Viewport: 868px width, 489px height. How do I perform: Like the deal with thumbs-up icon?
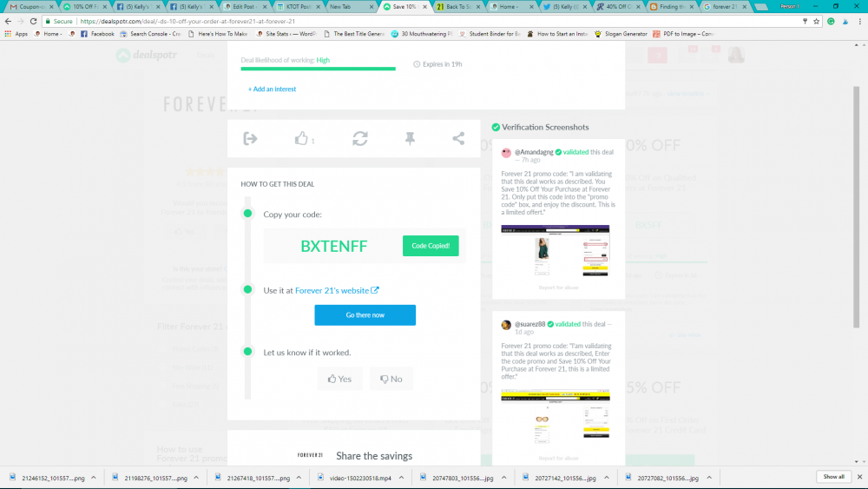click(x=301, y=138)
